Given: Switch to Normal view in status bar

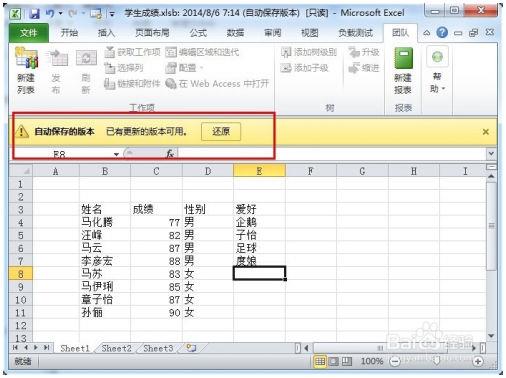Looking at the screenshot, I should (x=320, y=361).
